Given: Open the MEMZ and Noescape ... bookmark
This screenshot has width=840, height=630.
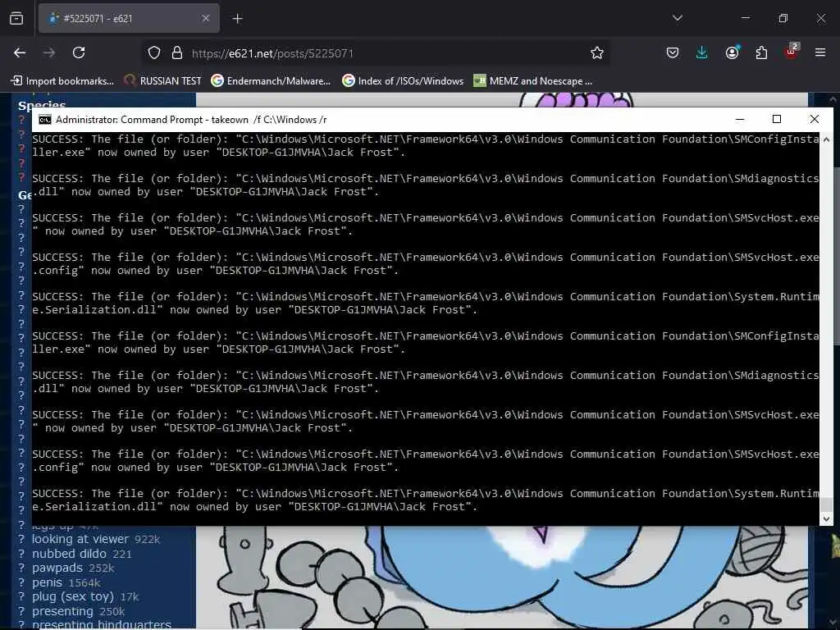Looking at the screenshot, I should pyautogui.click(x=533, y=81).
